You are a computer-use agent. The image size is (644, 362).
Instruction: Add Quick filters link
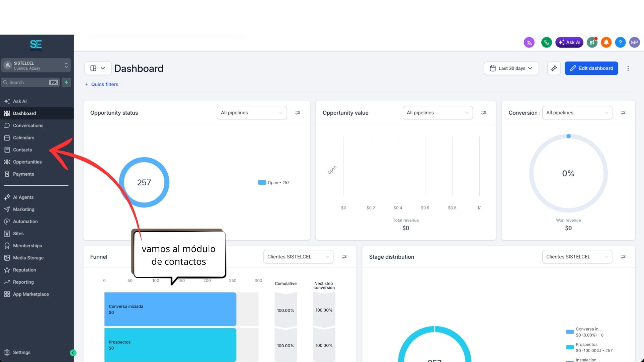[102, 84]
